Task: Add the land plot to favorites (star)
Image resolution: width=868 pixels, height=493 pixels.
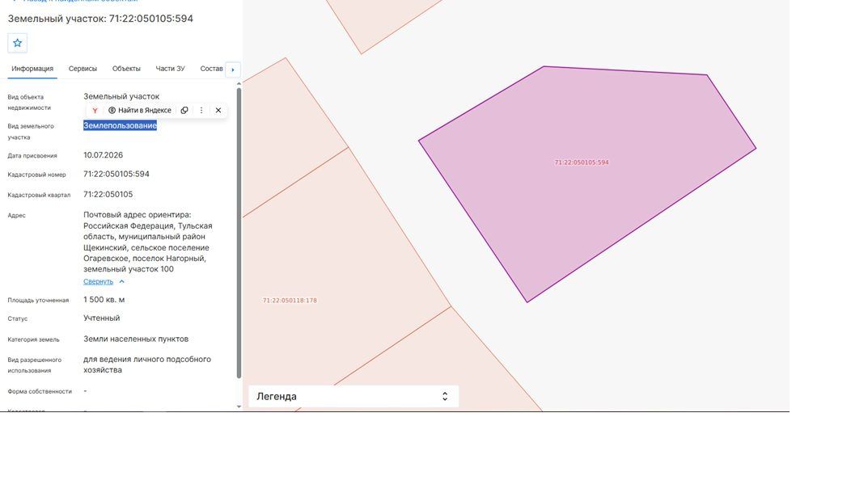Action: 17,43
